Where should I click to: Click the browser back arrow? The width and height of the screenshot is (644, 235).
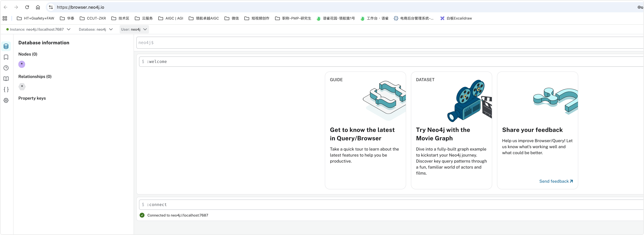[6, 7]
